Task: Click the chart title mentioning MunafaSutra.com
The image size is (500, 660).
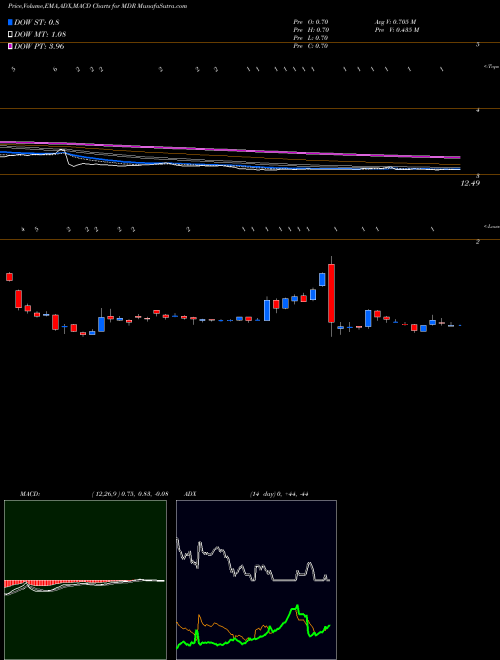Action: pos(97,6)
